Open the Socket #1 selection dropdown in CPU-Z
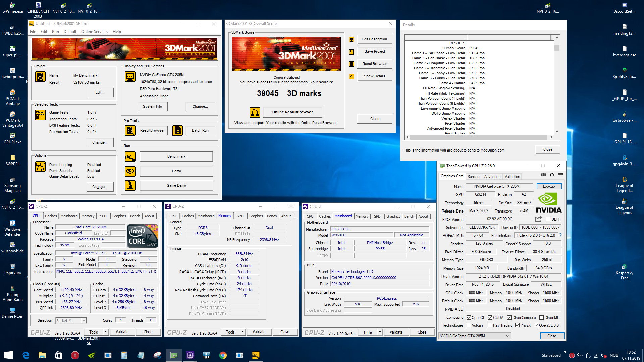The height and width of the screenshot is (362, 644). [x=71, y=321]
